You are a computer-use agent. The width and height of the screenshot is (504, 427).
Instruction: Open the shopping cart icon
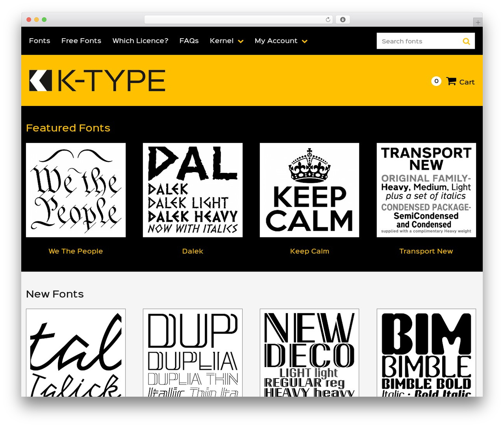click(451, 81)
